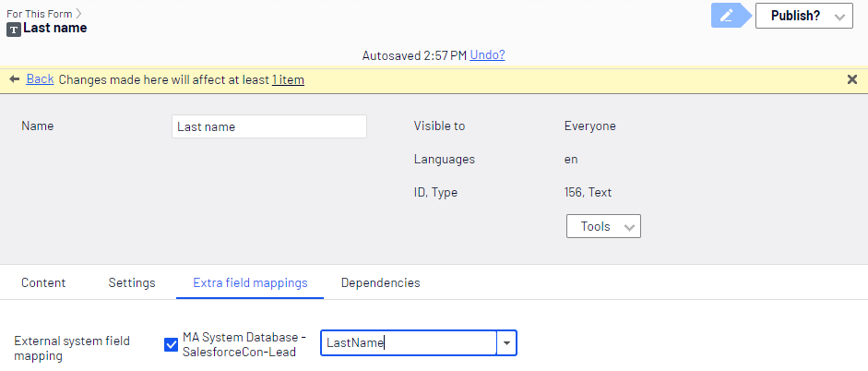The image size is (868, 371).
Task: Expand the LastName mapping combo arrow
Action: pos(506,342)
